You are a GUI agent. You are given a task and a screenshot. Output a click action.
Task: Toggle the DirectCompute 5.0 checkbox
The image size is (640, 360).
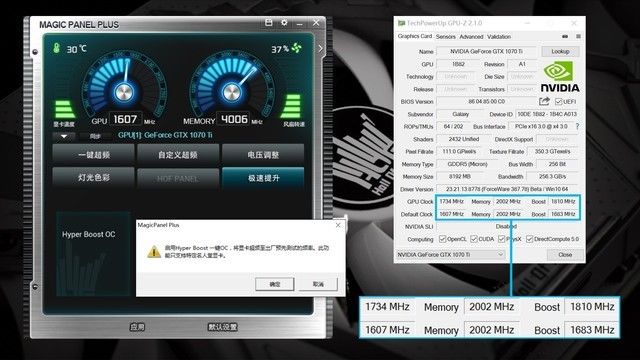(529, 239)
